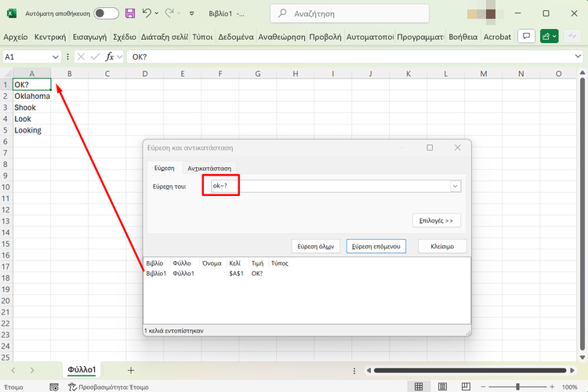Click the Επιλογές >> button

point(436,220)
